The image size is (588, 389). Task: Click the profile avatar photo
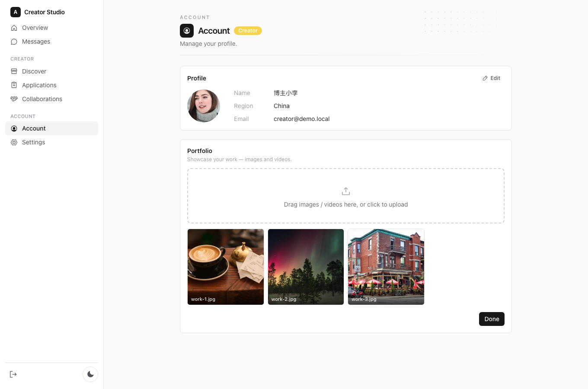204,106
